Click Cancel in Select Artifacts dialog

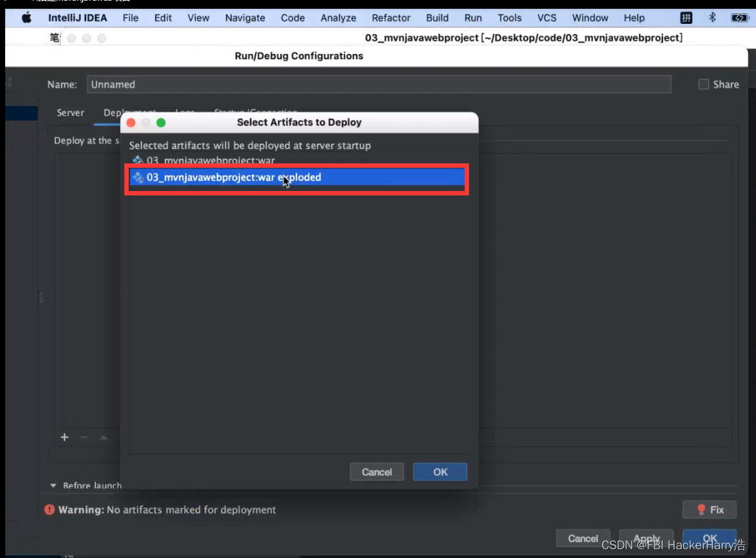point(377,472)
